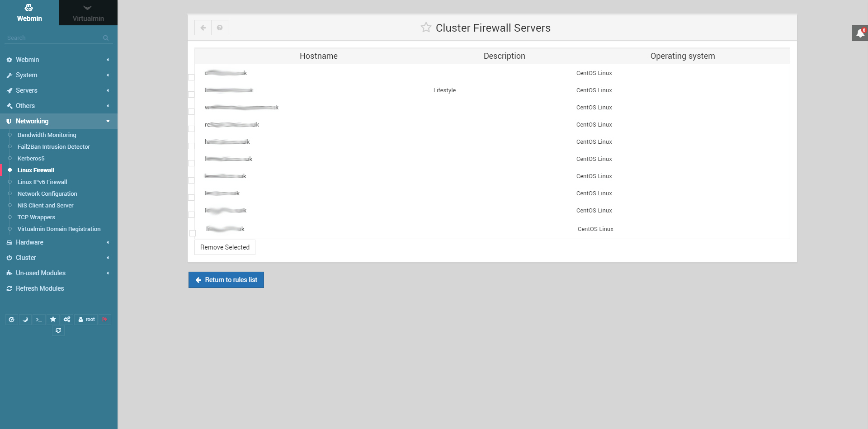Open favorites using the star icon

pyautogui.click(x=53, y=320)
